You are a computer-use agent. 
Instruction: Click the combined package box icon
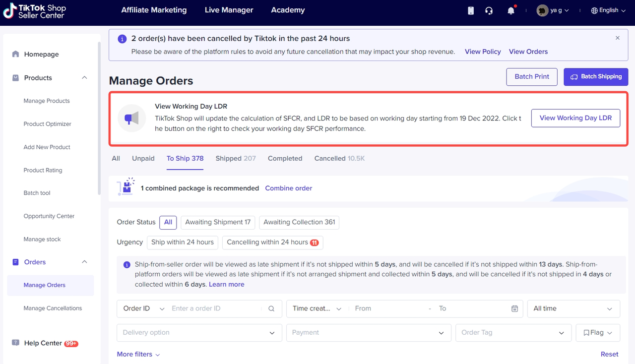point(126,186)
